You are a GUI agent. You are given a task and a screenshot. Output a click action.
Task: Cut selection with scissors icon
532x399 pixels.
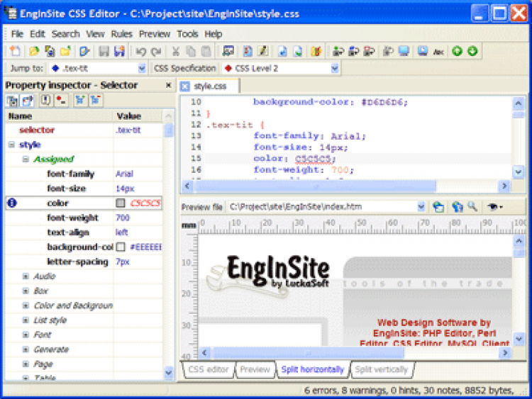(x=175, y=52)
